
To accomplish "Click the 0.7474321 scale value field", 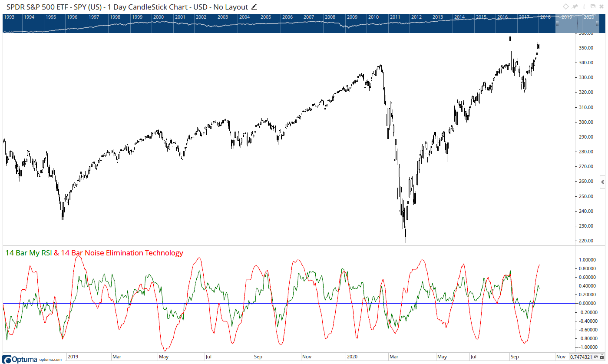I will [581, 357].
